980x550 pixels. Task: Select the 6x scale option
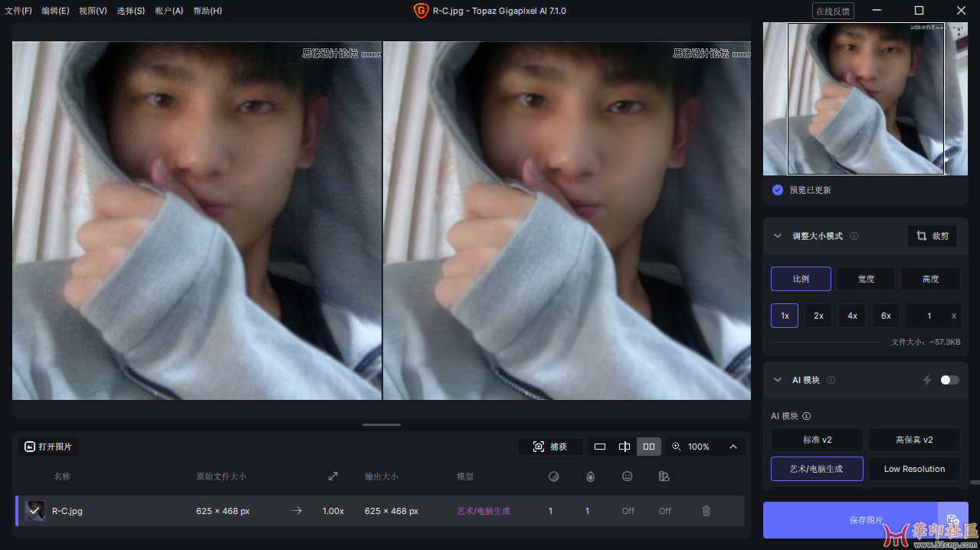pos(886,316)
